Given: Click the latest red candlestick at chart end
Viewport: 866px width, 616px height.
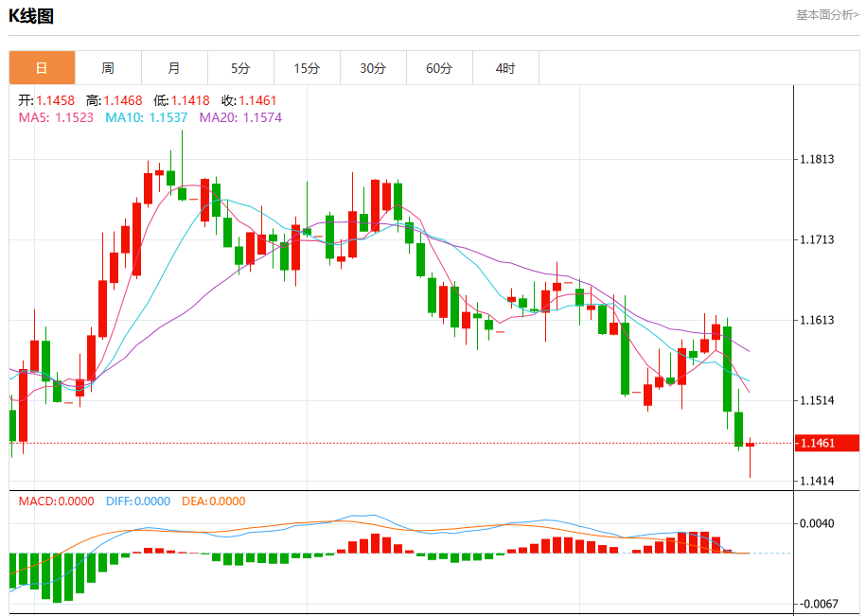Looking at the screenshot, I should tap(750, 445).
